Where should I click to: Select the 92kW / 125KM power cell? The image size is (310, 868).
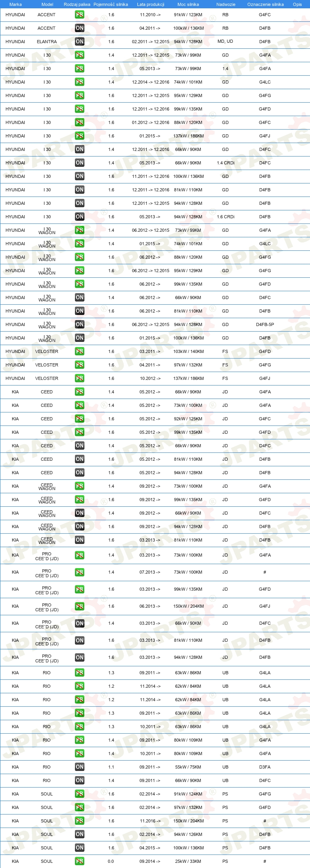click(x=188, y=419)
